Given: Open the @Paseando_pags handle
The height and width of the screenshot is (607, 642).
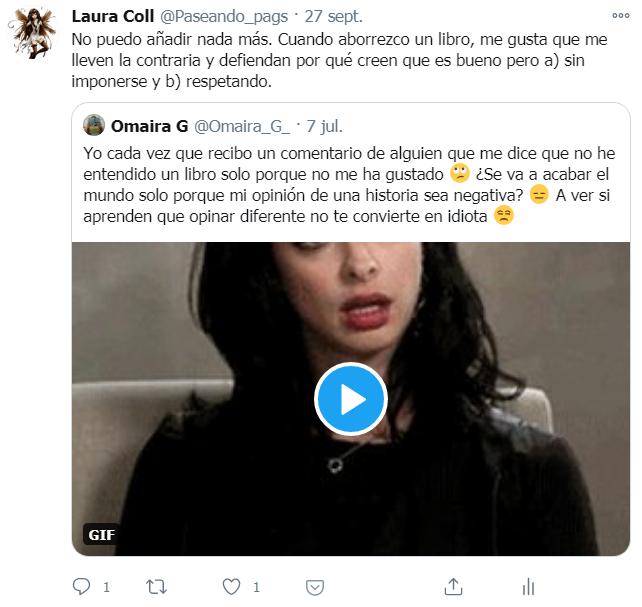Looking at the screenshot, I should (224, 17).
